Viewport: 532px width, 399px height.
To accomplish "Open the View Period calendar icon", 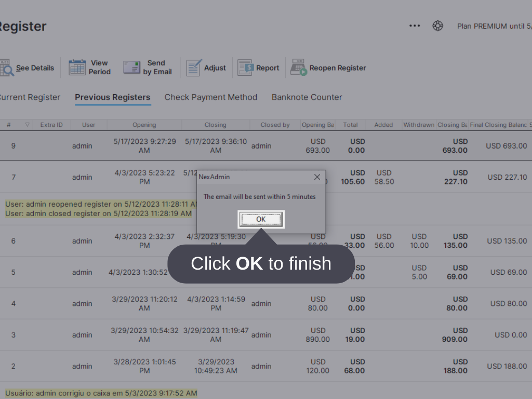I will point(77,68).
